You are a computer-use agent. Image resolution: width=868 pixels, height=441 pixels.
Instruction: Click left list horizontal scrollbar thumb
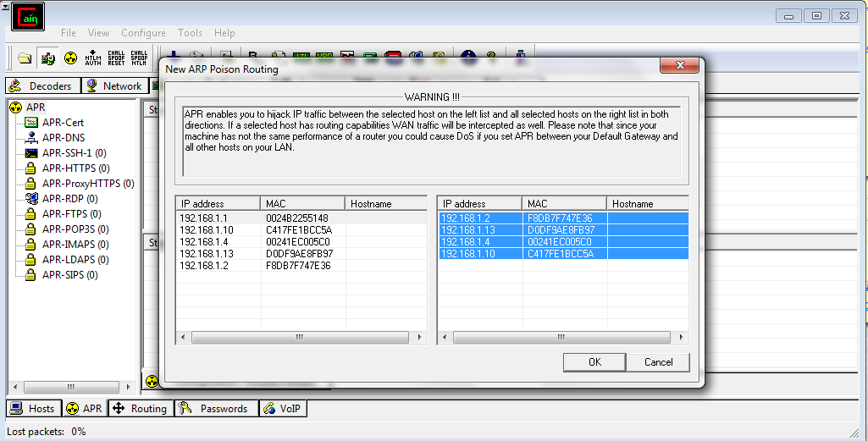coord(300,337)
